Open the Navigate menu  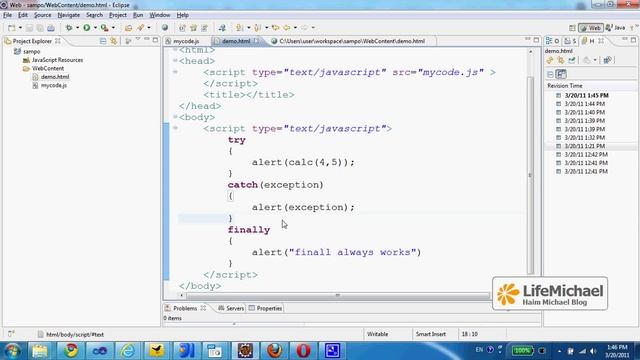click(69, 15)
